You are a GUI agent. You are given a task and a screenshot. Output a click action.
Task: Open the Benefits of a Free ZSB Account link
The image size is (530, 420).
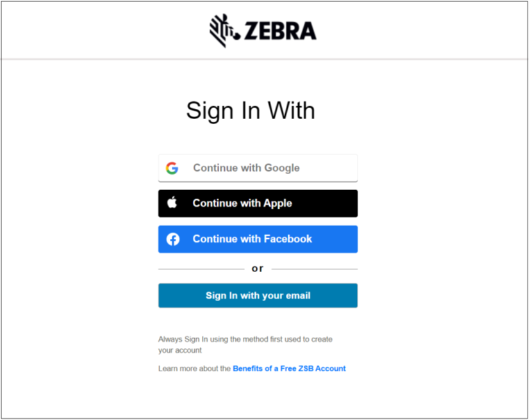289,368
